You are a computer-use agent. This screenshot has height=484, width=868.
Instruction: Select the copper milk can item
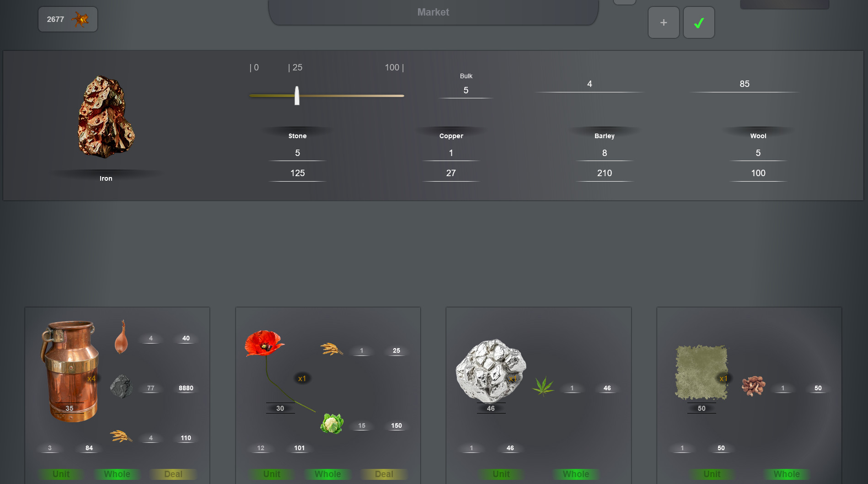71,371
